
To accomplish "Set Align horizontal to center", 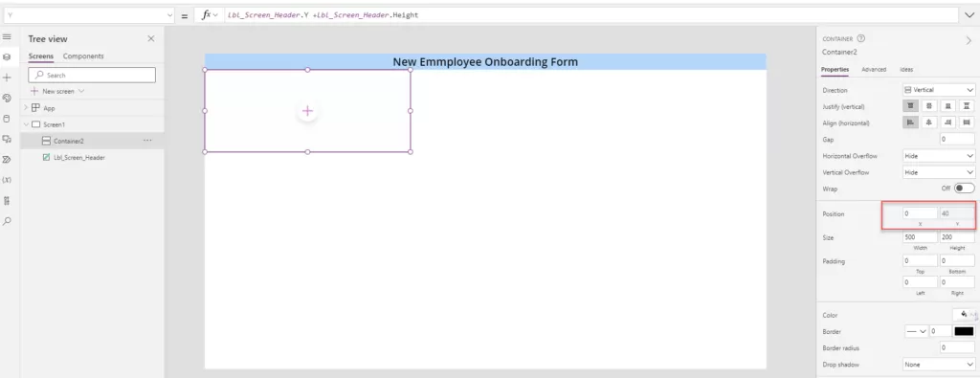I will (929, 122).
